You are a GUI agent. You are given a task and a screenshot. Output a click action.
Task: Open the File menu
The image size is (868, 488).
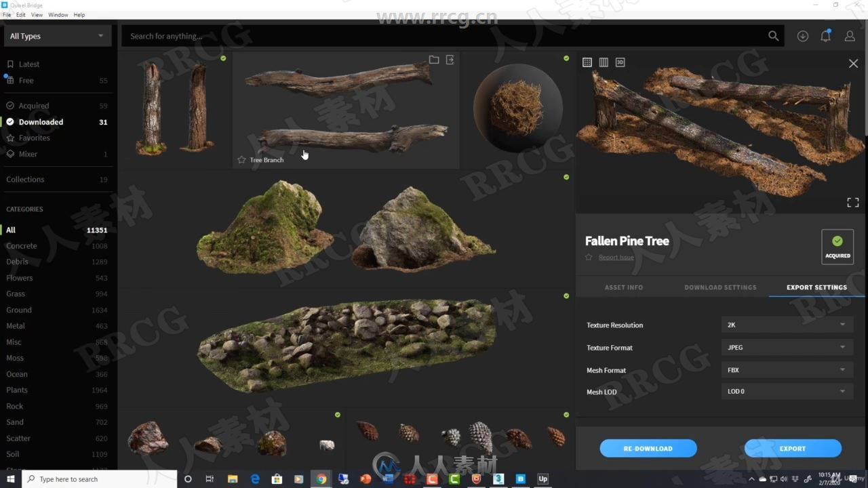7,15
